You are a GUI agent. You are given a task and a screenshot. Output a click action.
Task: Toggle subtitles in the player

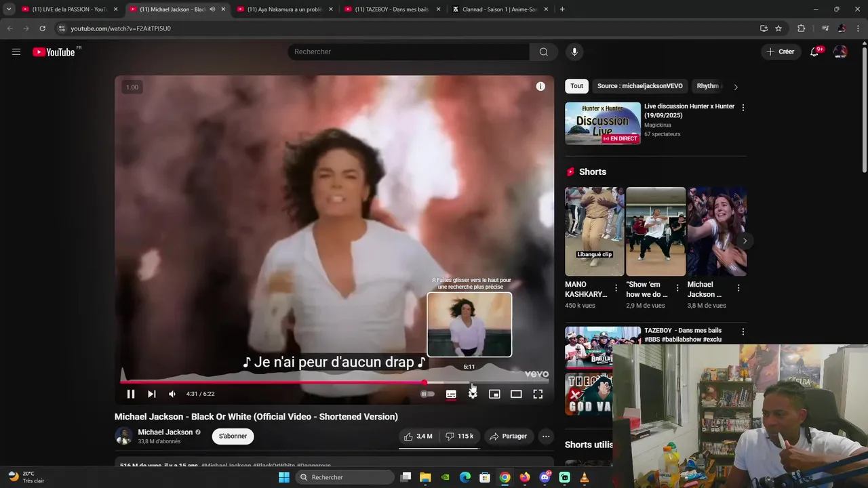tap(451, 394)
